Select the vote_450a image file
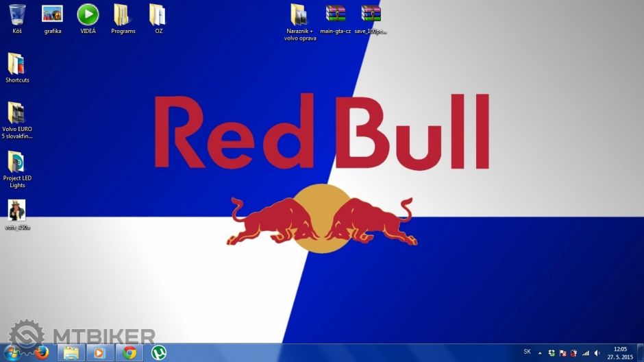The width and height of the screenshot is (644, 362). 17,210
